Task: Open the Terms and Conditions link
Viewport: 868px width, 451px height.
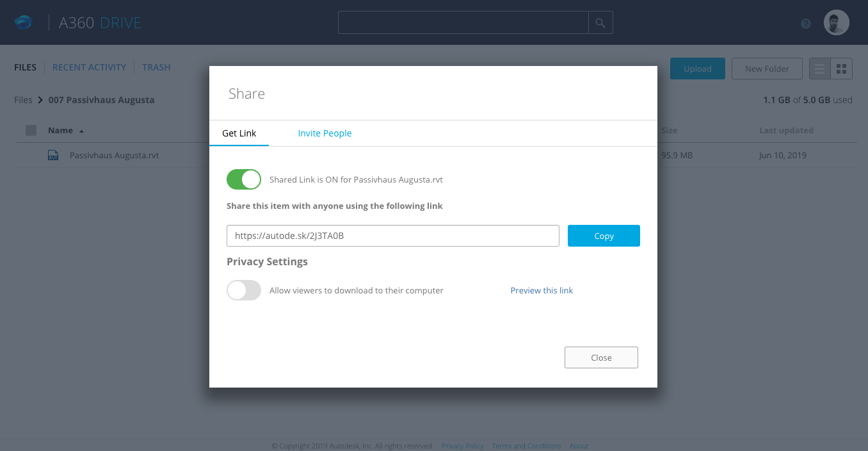Action: click(526, 446)
